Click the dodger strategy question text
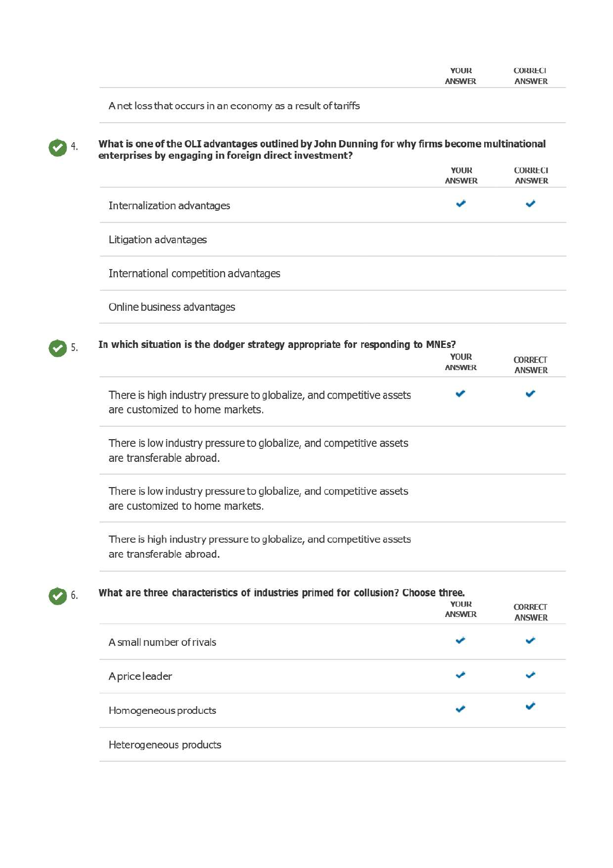The image size is (613, 868). click(277, 344)
